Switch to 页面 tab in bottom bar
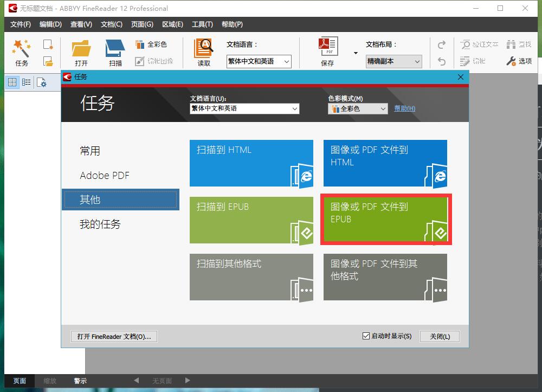 20,381
